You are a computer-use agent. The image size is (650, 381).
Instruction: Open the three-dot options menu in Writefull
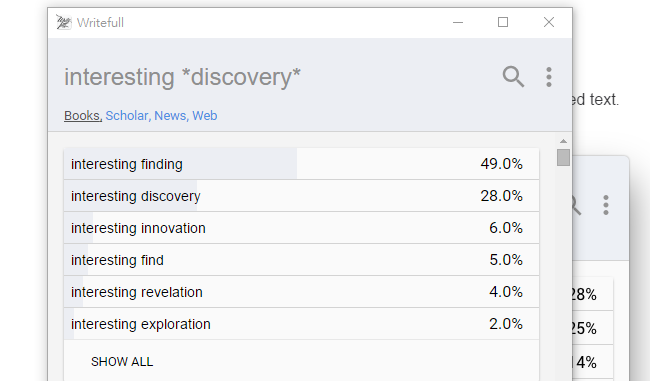[x=549, y=77]
